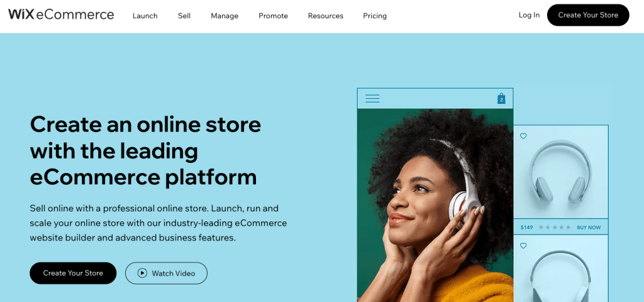Screen dimensions: 644x302
Task: Click the Log In link
Action: click(x=529, y=15)
